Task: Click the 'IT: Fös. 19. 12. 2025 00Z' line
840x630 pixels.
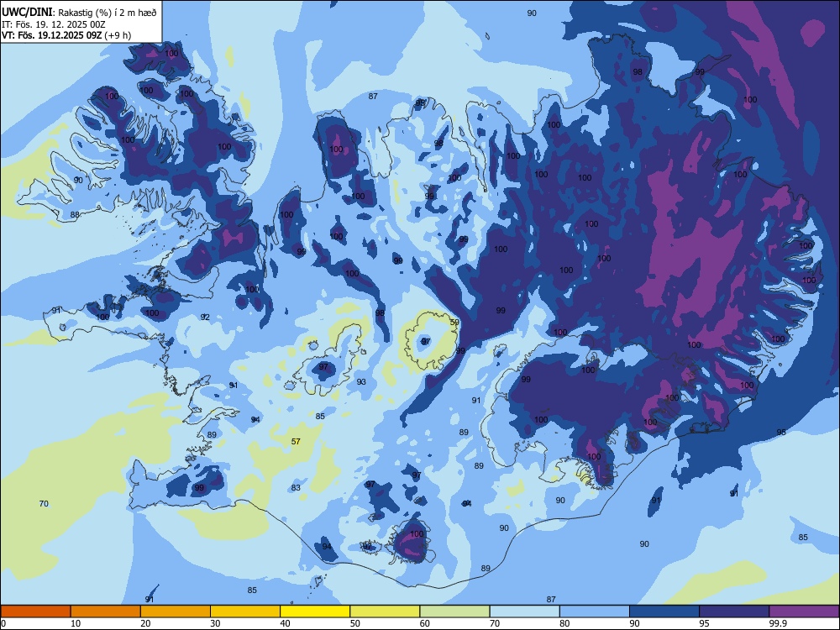Action: (54, 24)
